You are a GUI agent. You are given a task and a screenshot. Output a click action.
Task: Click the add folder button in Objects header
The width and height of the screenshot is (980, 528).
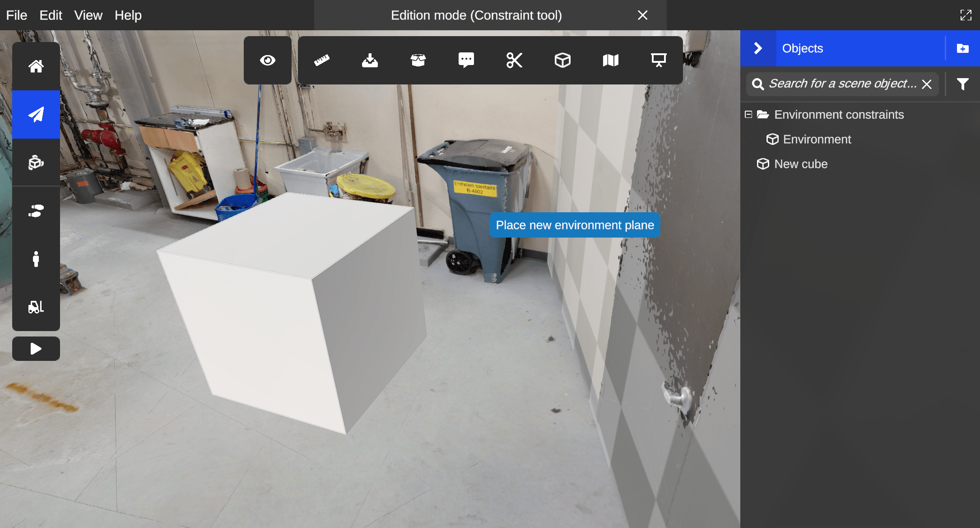coord(962,48)
